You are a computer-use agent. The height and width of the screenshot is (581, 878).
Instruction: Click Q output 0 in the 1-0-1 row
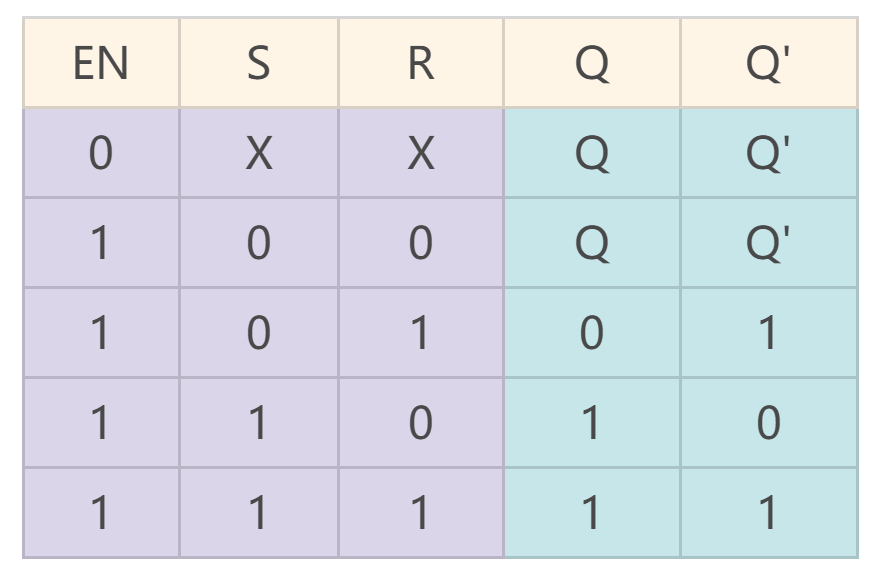coord(592,333)
